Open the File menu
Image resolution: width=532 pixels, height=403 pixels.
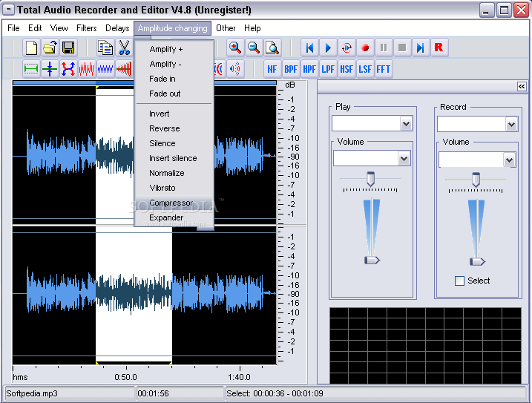click(13, 28)
